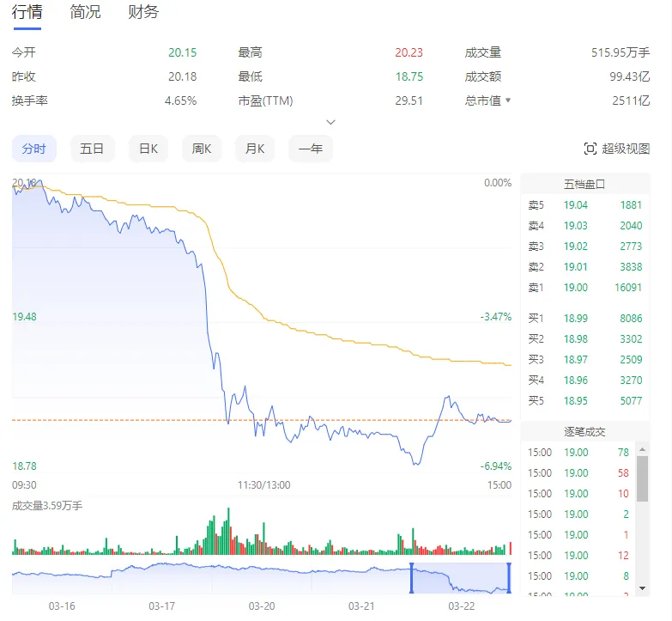The height and width of the screenshot is (621, 672).
Task: Switch chart to 日K
Action: (x=148, y=149)
